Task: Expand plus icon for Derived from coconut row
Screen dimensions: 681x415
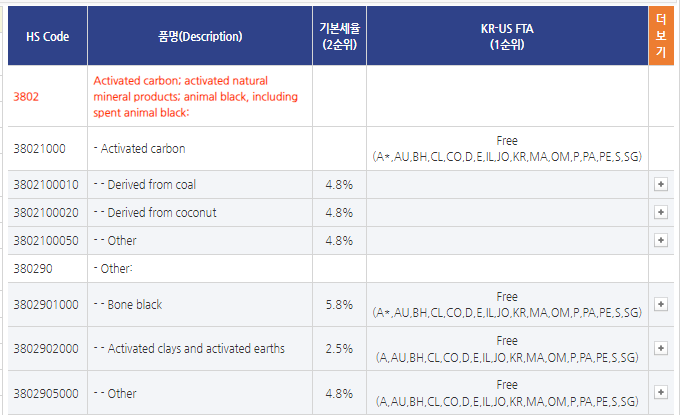Action: coord(661,212)
